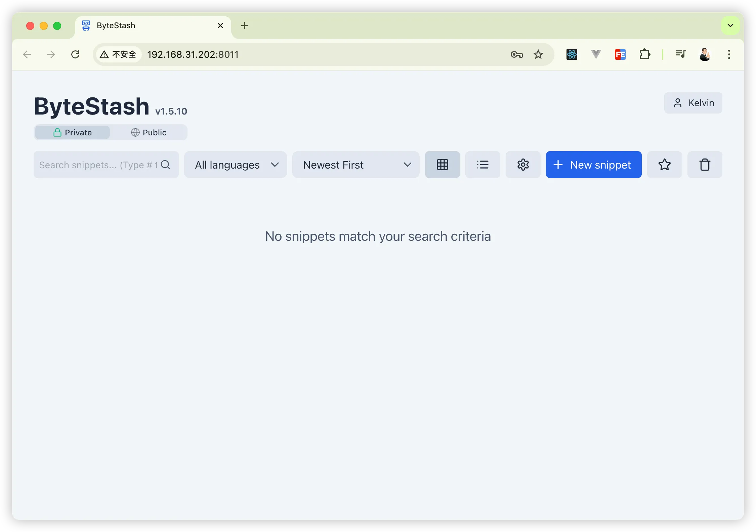Screen dimensions: 756x532
Task: Open the Kelvin user menu
Action: (x=693, y=103)
